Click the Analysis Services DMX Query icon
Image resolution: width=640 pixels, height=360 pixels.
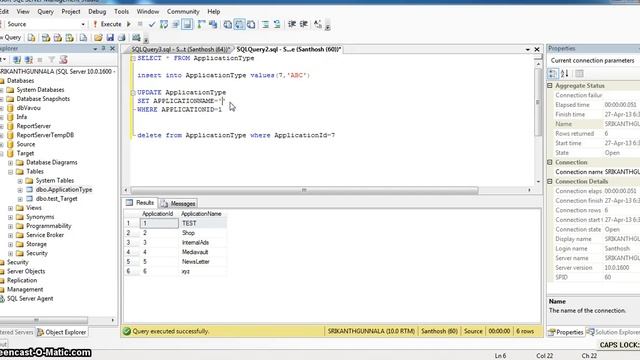(x=58, y=38)
